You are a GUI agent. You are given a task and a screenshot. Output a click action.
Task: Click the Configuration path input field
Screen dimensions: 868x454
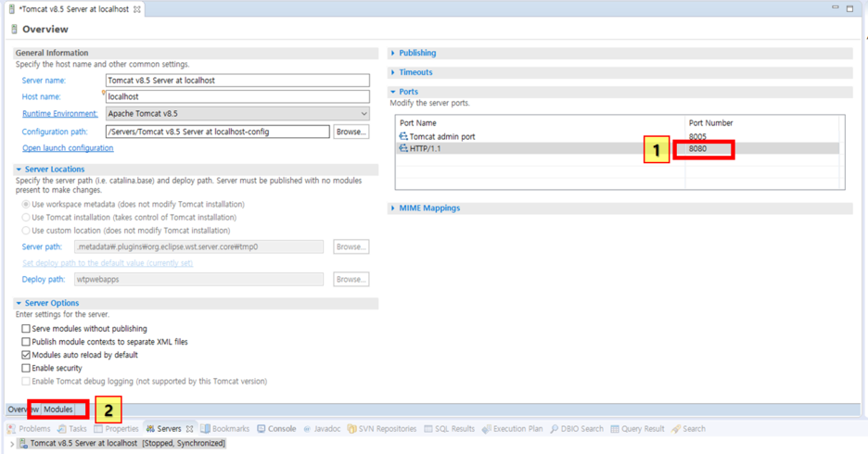(x=218, y=132)
